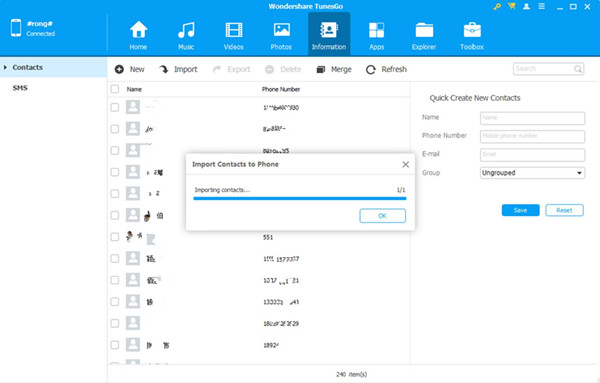Open the Explorer tab
Viewport: 600px width, 383px height.
(424, 35)
